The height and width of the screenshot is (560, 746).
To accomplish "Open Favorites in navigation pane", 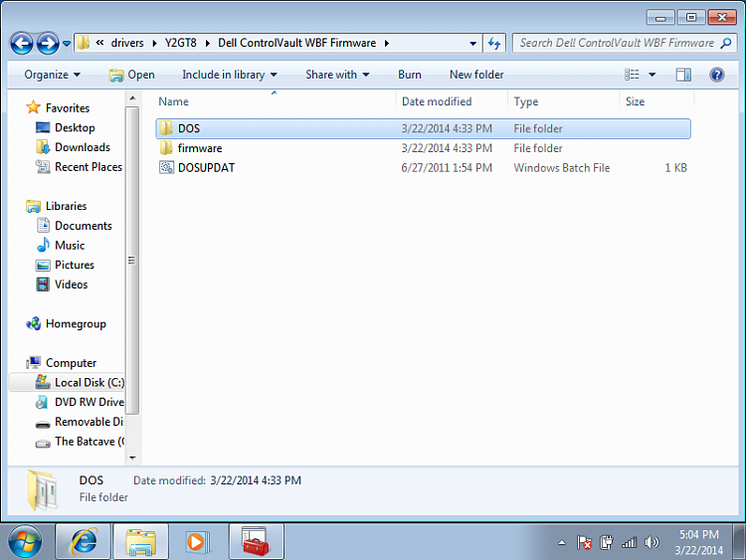I will click(x=67, y=108).
